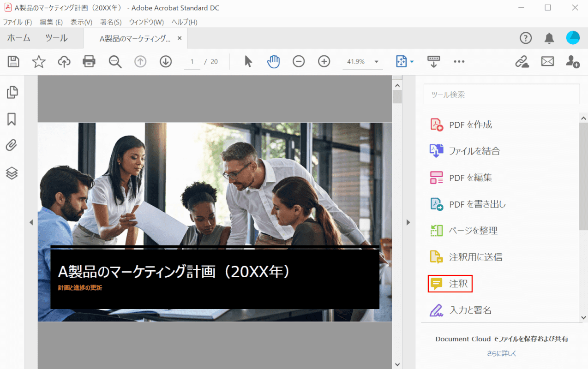Open the ウィンドウ(W) menu
This screenshot has width=588, height=369.
click(146, 22)
